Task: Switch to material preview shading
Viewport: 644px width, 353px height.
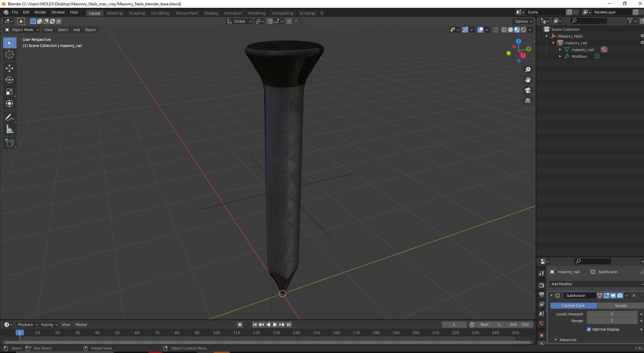Action: click(517, 30)
